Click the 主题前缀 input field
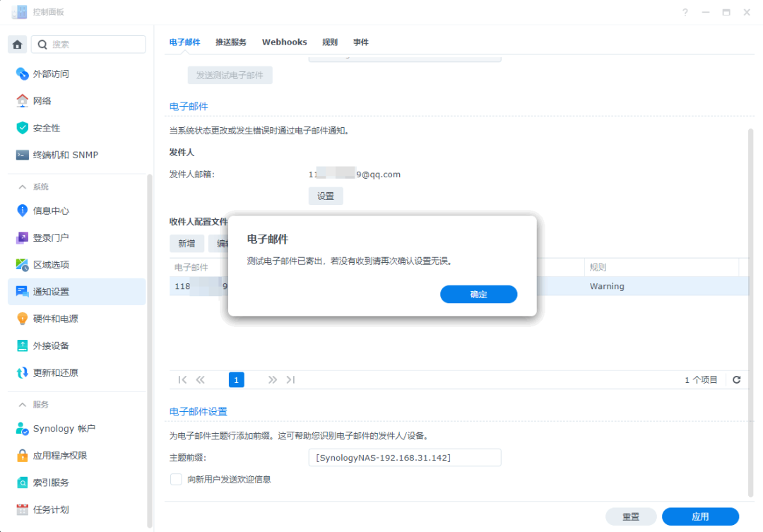This screenshot has width=763, height=532. pyautogui.click(x=404, y=457)
